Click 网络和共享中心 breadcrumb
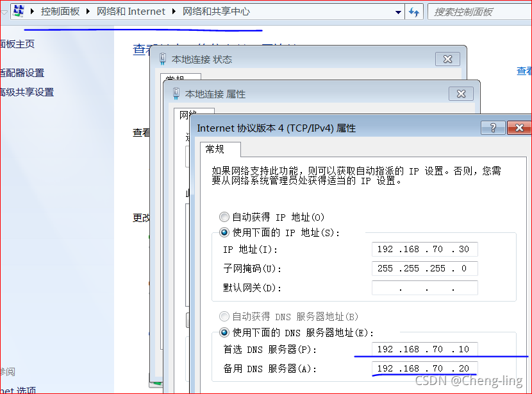Viewport: 532px width, 394px height. click(x=216, y=11)
